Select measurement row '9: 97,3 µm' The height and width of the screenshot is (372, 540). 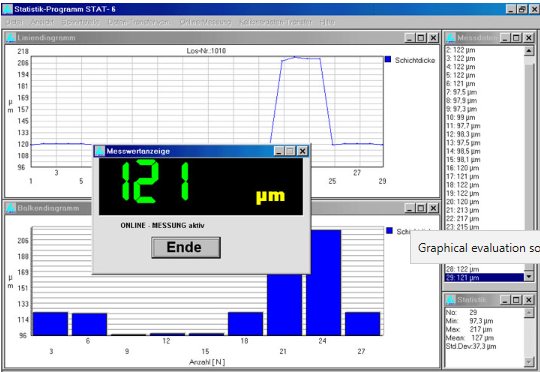point(485,109)
